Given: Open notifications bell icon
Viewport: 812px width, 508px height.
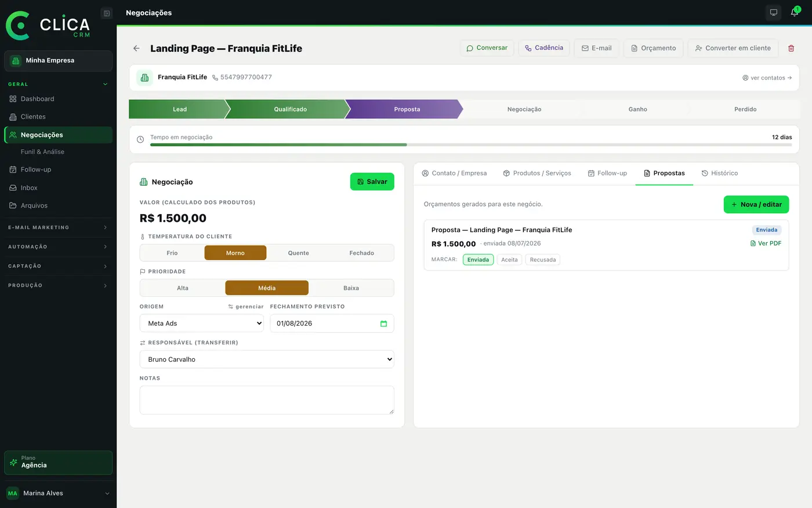Looking at the screenshot, I should click(795, 13).
